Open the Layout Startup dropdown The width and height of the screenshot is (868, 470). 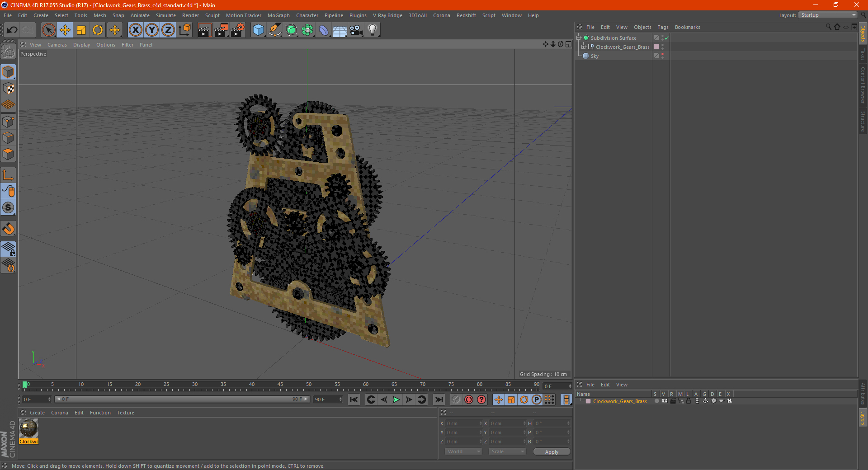(x=828, y=15)
